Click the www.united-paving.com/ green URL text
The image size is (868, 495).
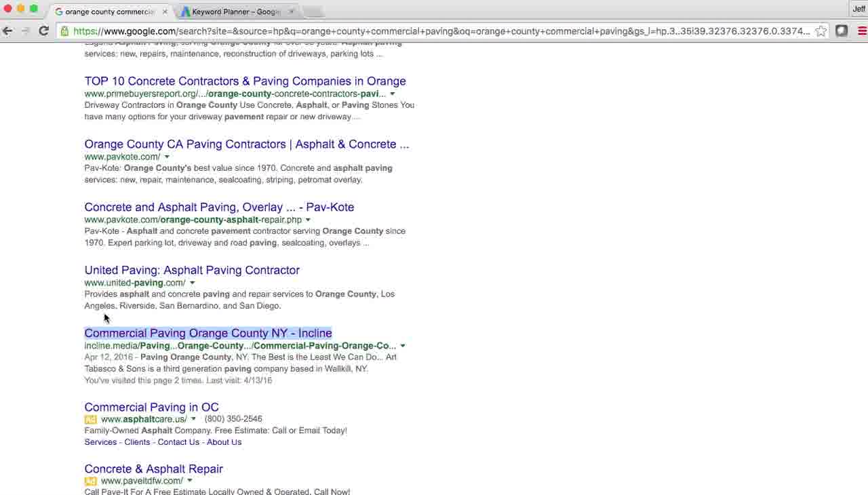135,283
